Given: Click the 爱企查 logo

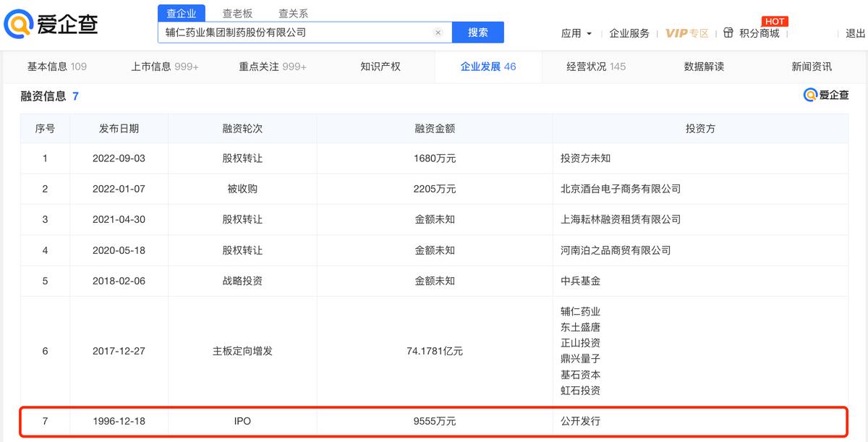Looking at the screenshot, I should [x=51, y=24].
